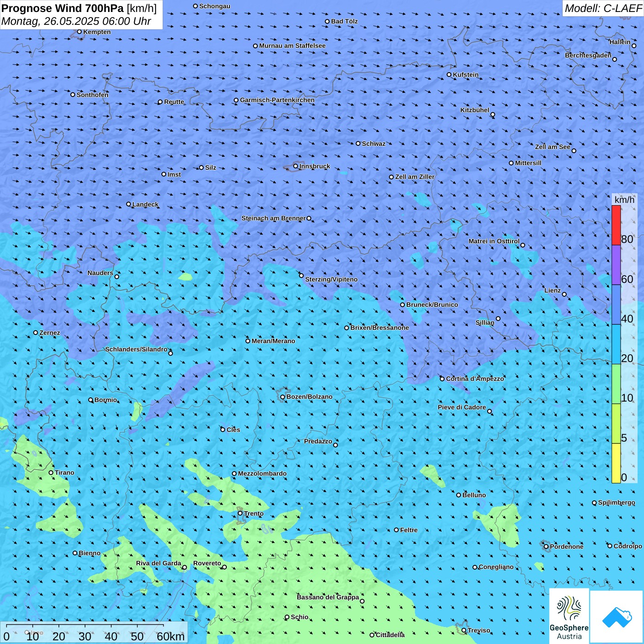
Task: Click the 'Bassano del Grappa' label
Action: click(328, 597)
